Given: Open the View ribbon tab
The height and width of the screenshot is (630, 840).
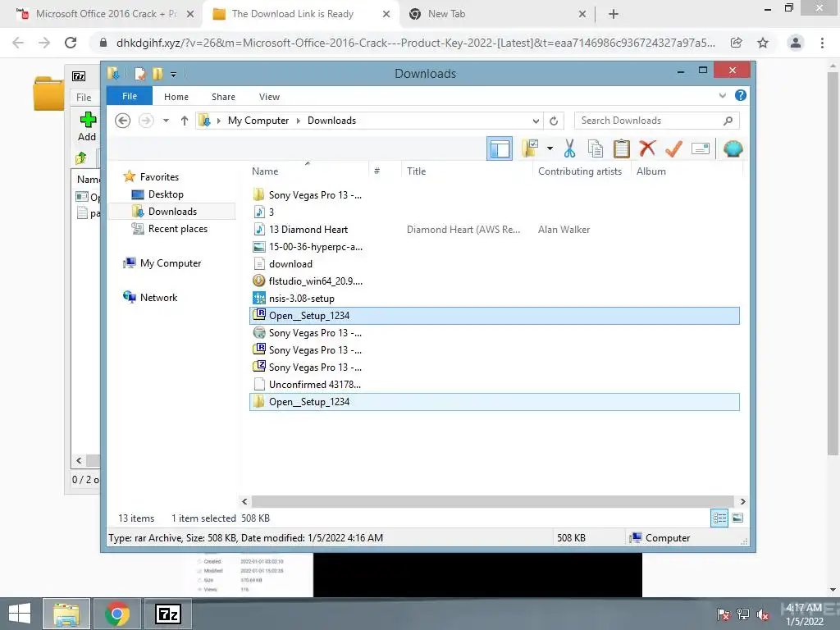Looking at the screenshot, I should coord(269,97).
